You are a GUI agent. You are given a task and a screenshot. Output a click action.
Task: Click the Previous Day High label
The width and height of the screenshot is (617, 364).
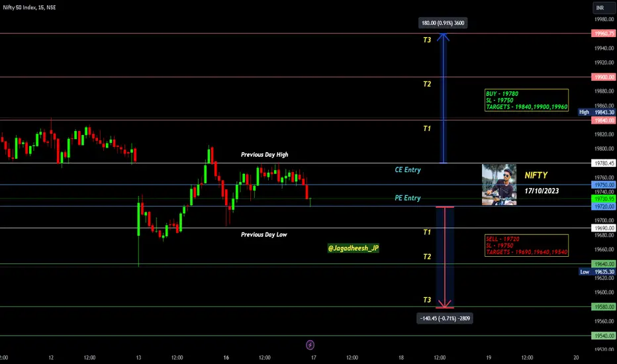click(264, 155)
